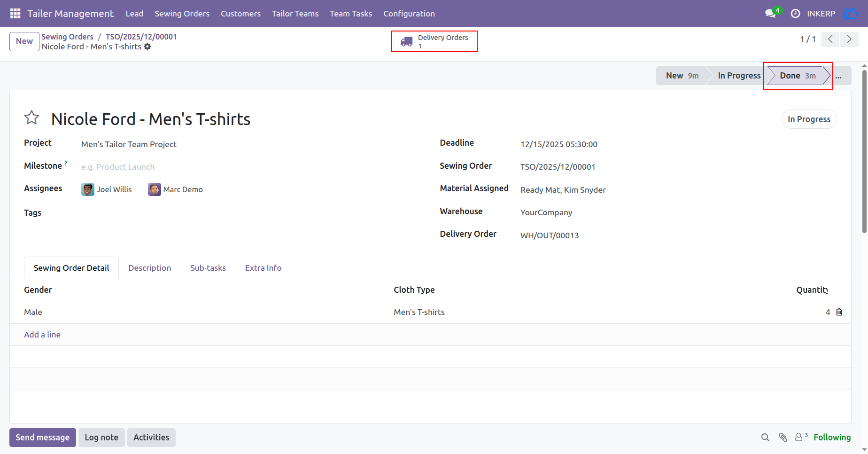Viewport: 868px width, 454px height.
Task: Follow the Sewing Orders breadcrumb link
Action: (x=67, y=37)
